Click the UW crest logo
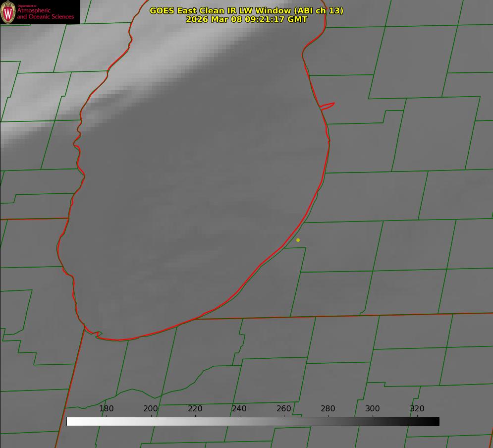Screen dimensions: 493x448 tap(8, 12)
